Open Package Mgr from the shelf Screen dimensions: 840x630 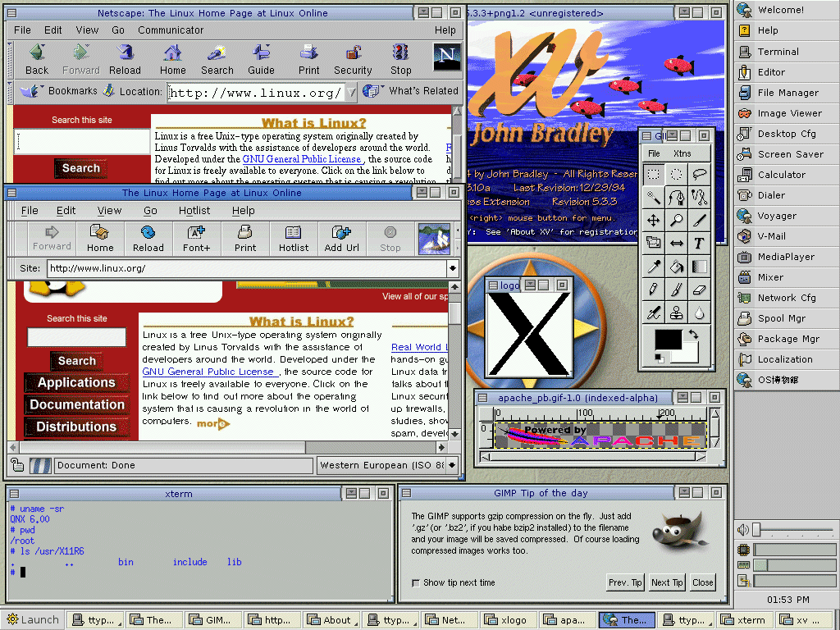tap(787, 339)
